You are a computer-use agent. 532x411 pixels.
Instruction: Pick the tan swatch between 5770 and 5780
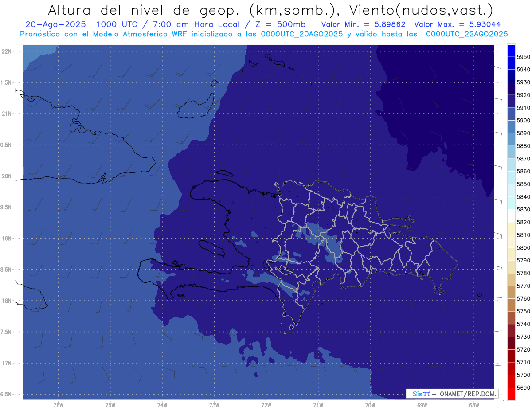click(511, 279)
